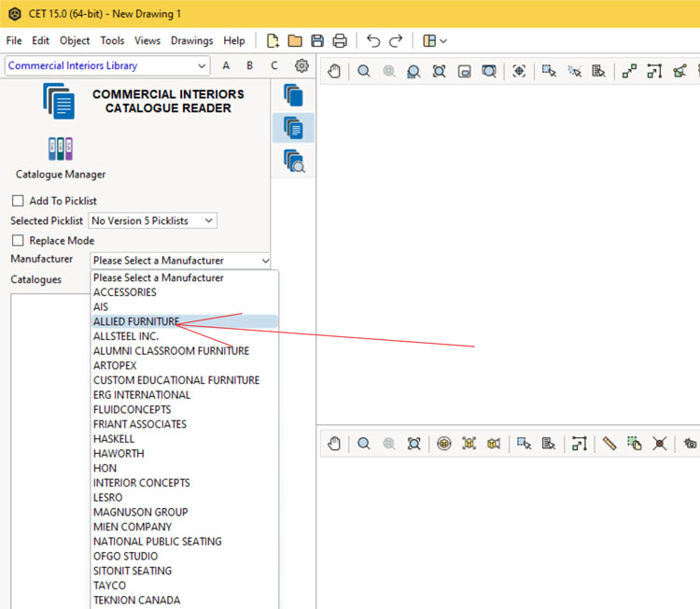
Task: Open the Selected Picklist dropdown
Action: (153, 220)
